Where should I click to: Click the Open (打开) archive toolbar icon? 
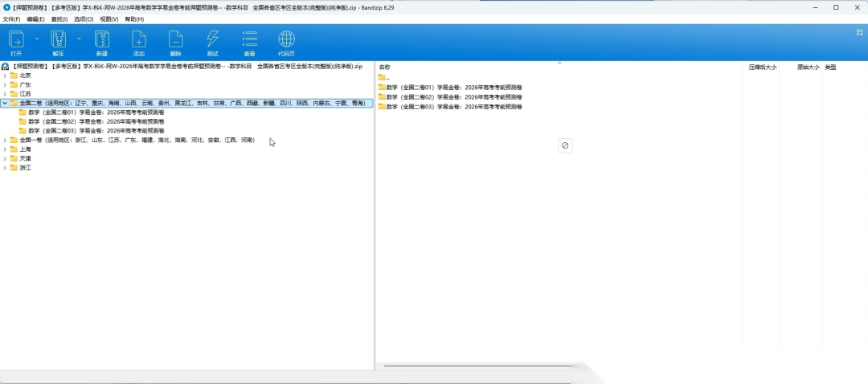tap(17, 39)
